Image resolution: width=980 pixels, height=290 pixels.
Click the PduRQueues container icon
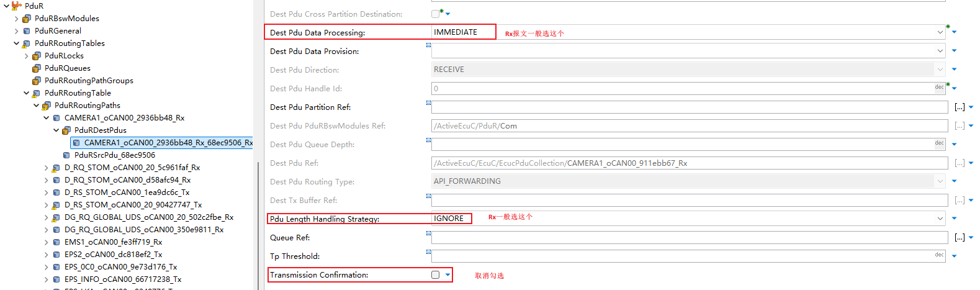(37, 68)
